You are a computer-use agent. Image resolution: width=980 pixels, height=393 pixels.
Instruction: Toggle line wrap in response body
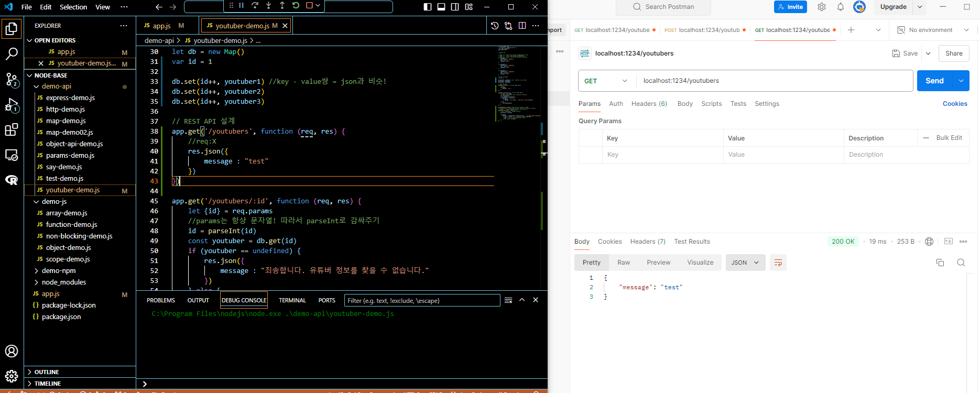778,263
